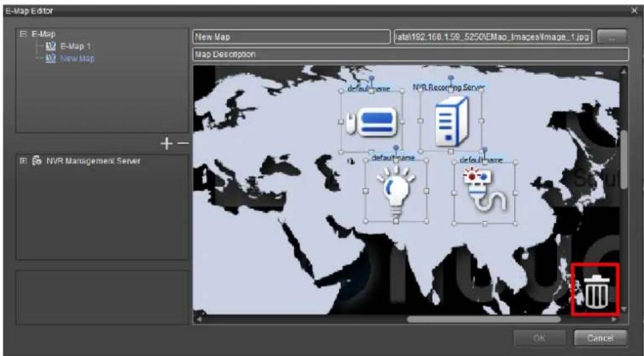Click the Map Description field
The width and height of the screenshot is (644, 356).
[x=410, y=55]
